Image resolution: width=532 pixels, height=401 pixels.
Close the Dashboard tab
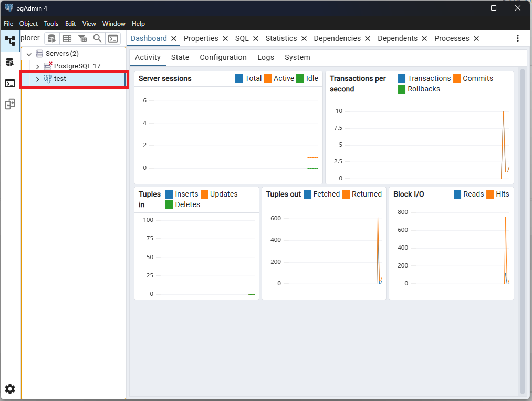click(x=174, y=39)
